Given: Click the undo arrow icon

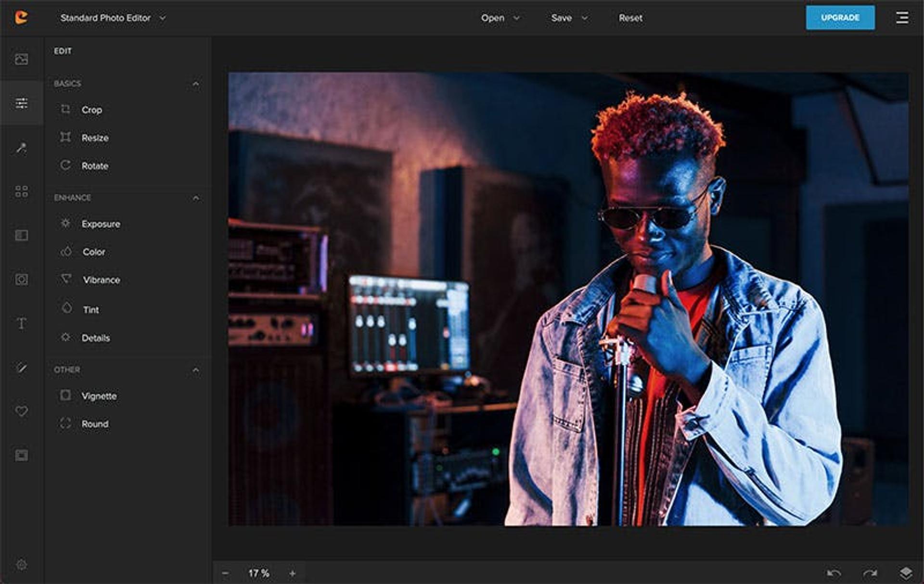Looking at the screenshot, I should pyautogui.click(x=834, y=573).
